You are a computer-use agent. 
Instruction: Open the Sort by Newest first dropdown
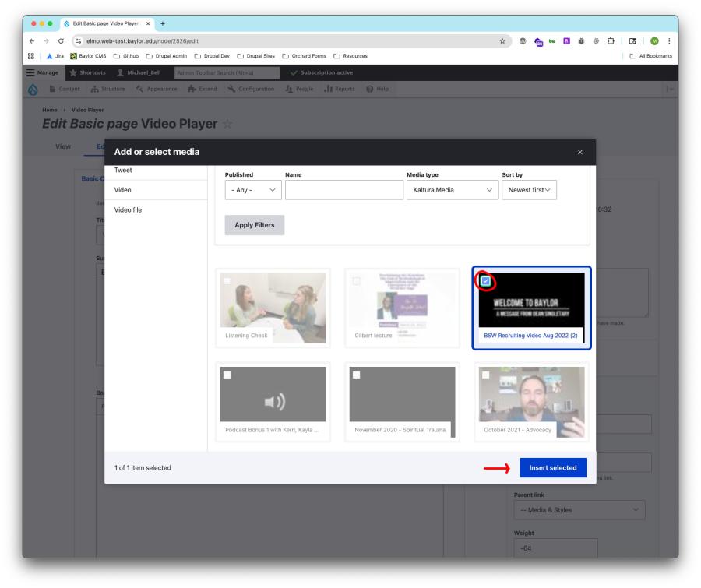[x=529, y=190]
